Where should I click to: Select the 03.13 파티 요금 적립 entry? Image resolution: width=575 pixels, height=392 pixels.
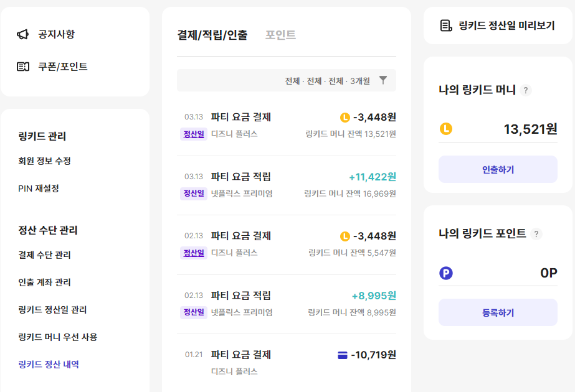pos(287,185)
